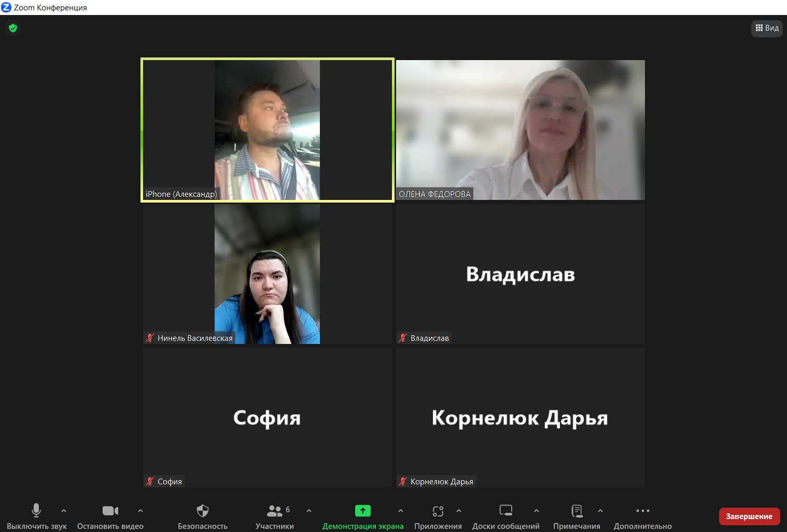This screenshot has width=787, height=532.
Task: Expand the arrow next to Участники
Action: (309, 511)
